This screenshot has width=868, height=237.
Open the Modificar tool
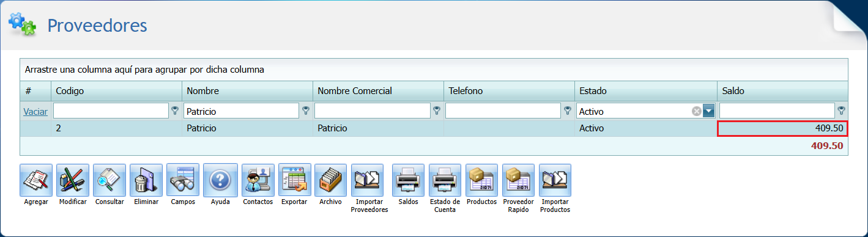point(73,180)
